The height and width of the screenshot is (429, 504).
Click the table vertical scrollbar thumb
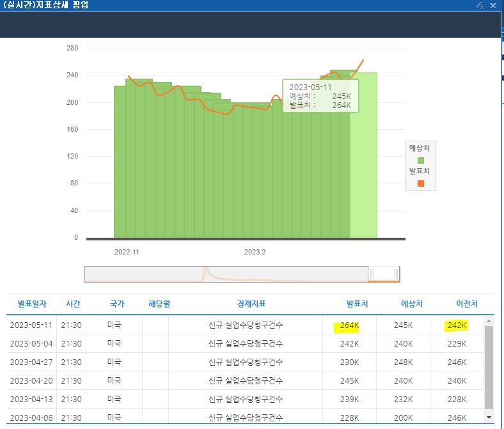489,368
